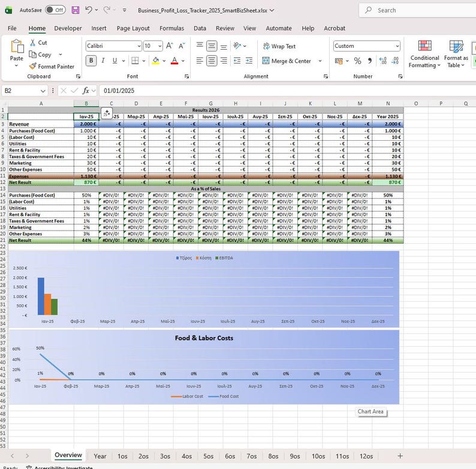Switch to the Page Layout tab

pyautogui.click(x=133, y=28)
